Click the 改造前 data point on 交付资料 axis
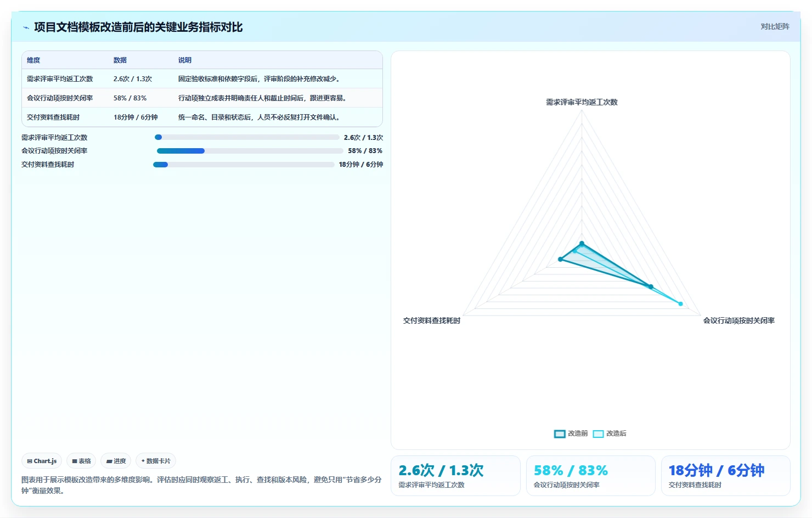812x518 pixels. pos(560,260)
